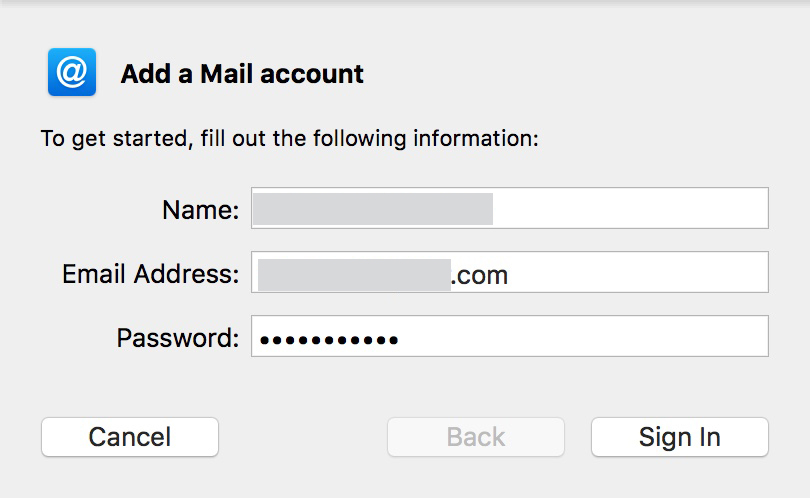810x498 pixels.
Task: Select the Password input field
Action: [x=580, y=337]
